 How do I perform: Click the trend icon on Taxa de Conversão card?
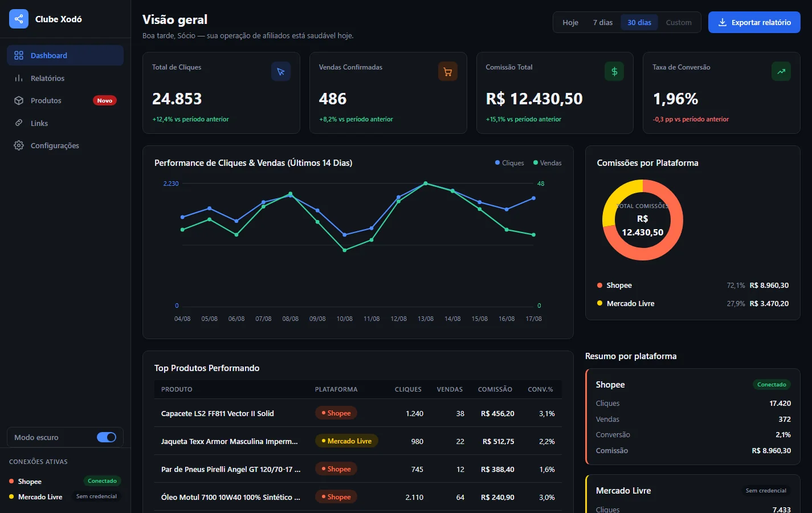click(781, 71)
